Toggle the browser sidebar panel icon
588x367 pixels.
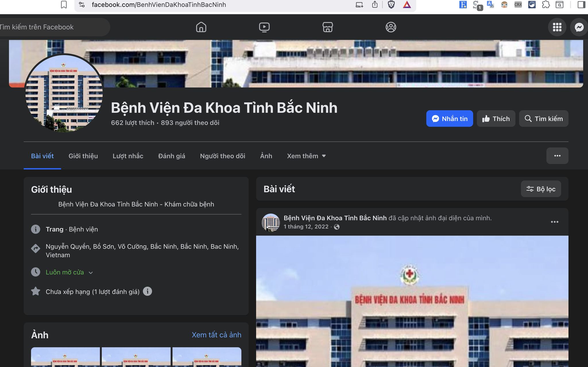581,5
